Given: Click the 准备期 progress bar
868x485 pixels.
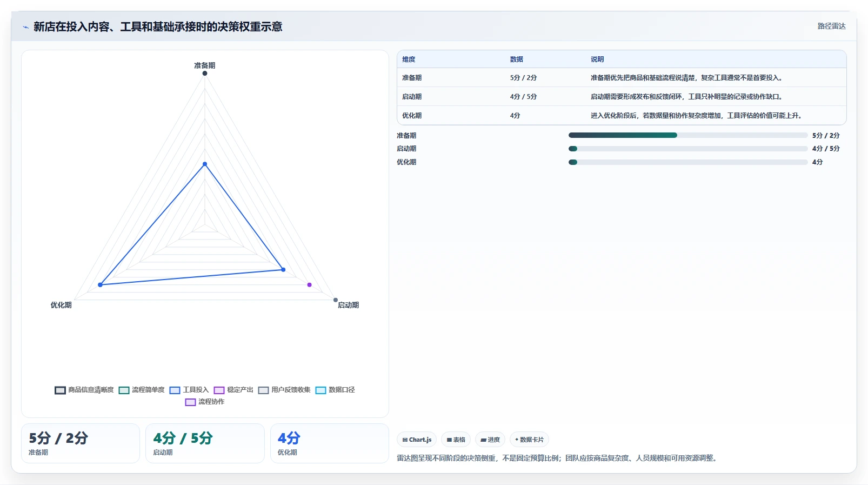Looking at the screenshot, I should point(688,135).
